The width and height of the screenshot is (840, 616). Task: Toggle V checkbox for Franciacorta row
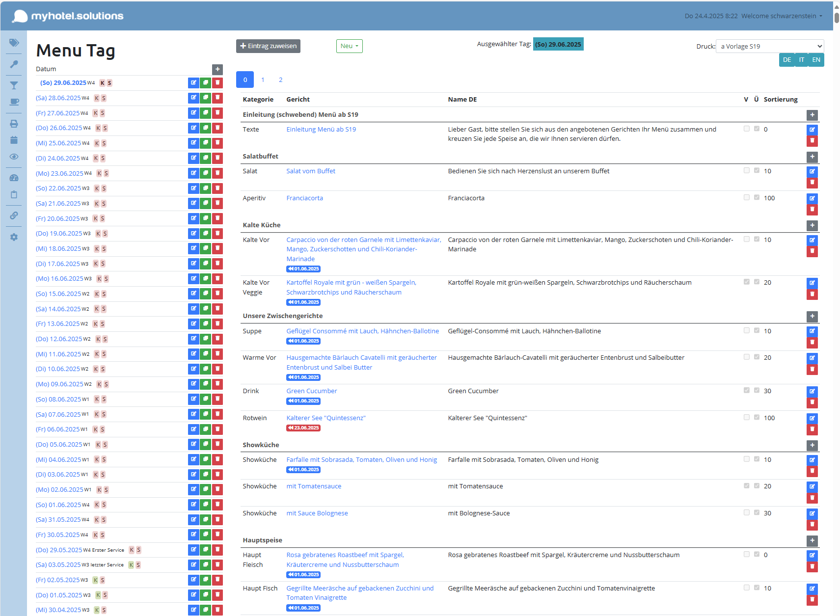[x=746, y=198]
